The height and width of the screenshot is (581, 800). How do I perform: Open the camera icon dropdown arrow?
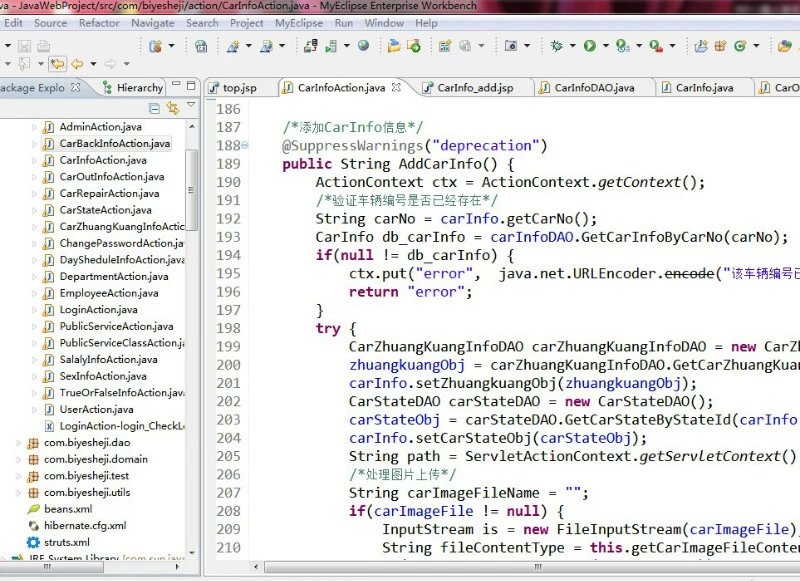(x=527, y=46)
